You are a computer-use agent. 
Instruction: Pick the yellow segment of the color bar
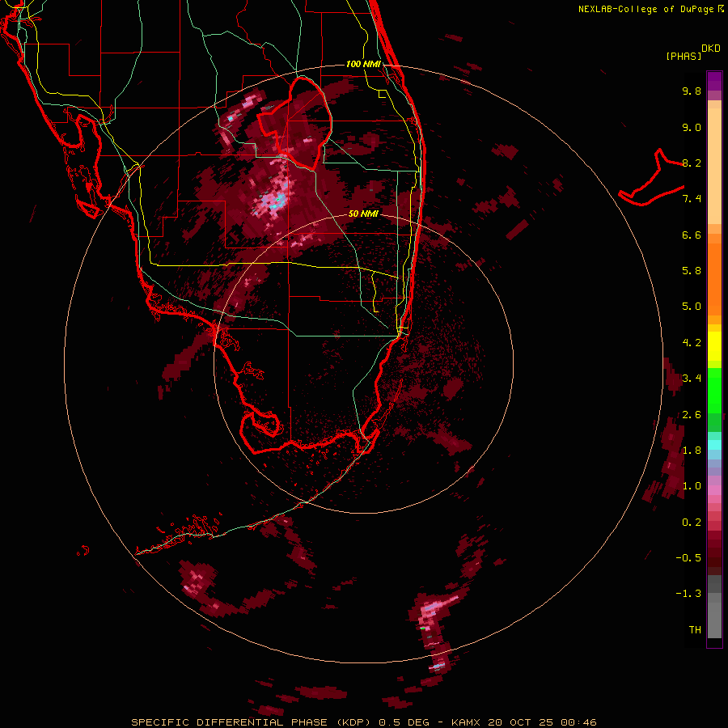click(x=714, y=346)
